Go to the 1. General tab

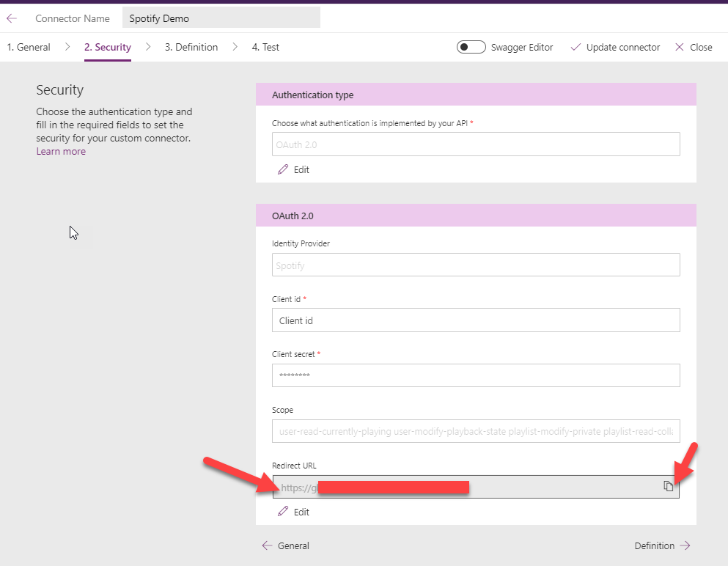coord(29,47)
